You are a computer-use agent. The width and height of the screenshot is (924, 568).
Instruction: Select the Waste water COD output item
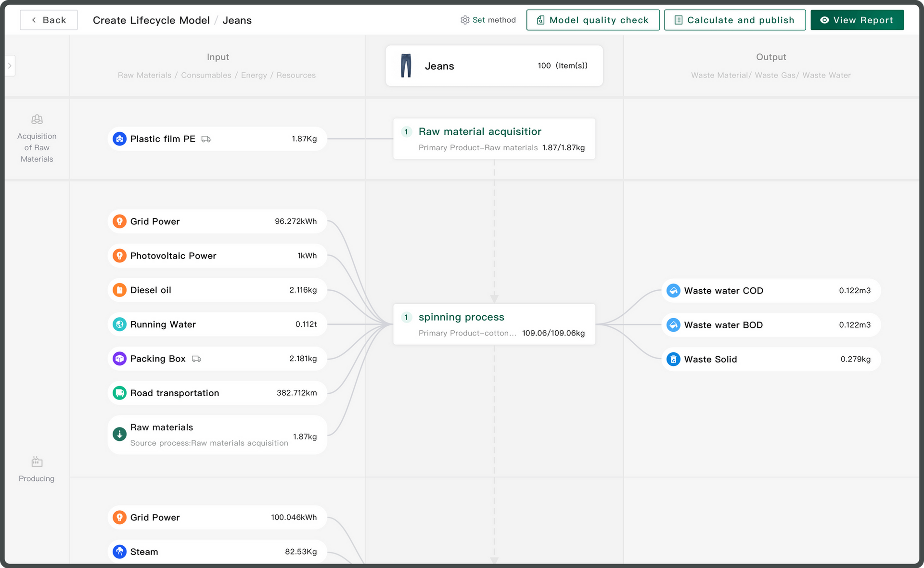point(770,291)
